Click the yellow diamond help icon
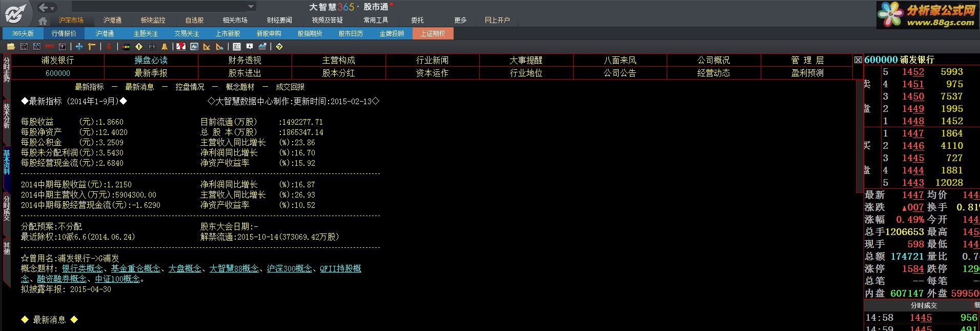 [x=279, y=47]
